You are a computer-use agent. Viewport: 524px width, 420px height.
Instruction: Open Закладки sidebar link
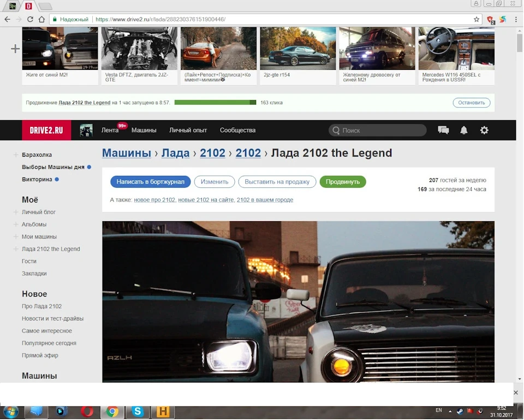[x=34, y=274]
